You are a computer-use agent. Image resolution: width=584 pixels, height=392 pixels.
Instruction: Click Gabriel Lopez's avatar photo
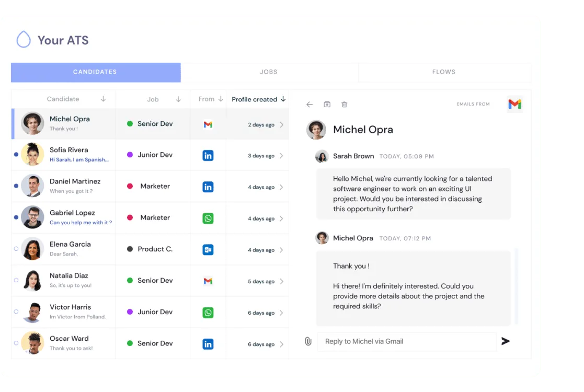click(x=32, y=217)
